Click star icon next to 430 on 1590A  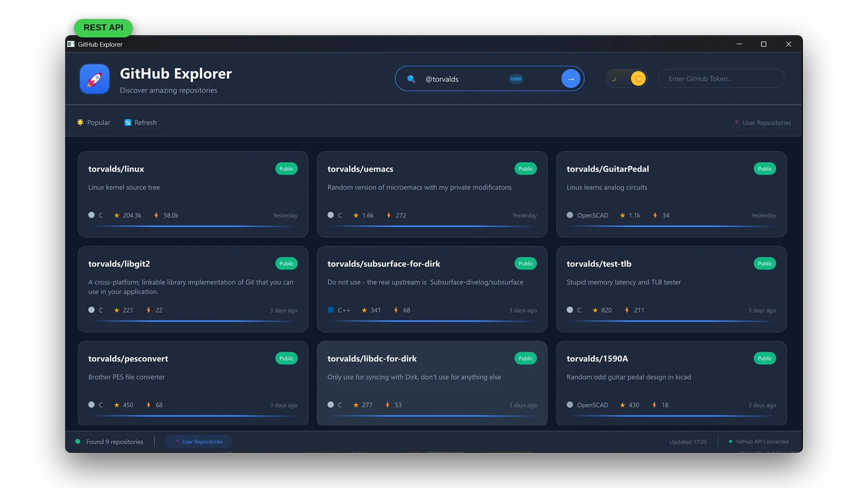pos(622,405)
